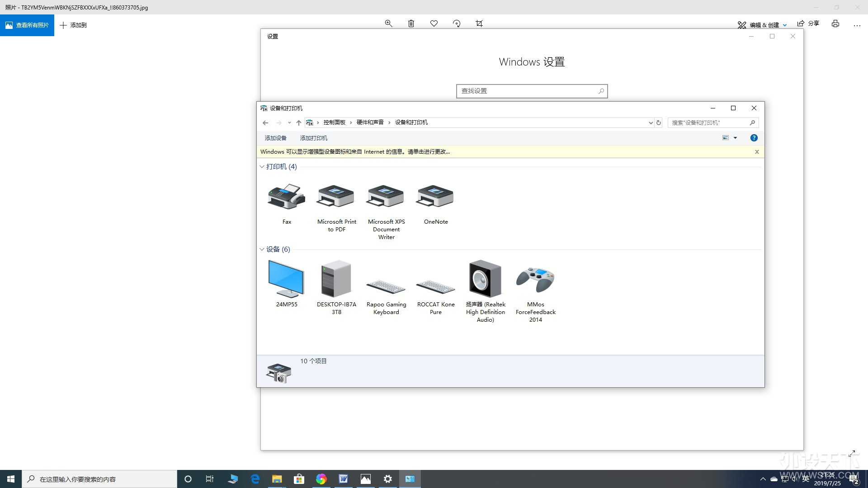Open the notification center icon
Image resolution: width=868 pixels, height=488 pixels.
tap(854, 480)
